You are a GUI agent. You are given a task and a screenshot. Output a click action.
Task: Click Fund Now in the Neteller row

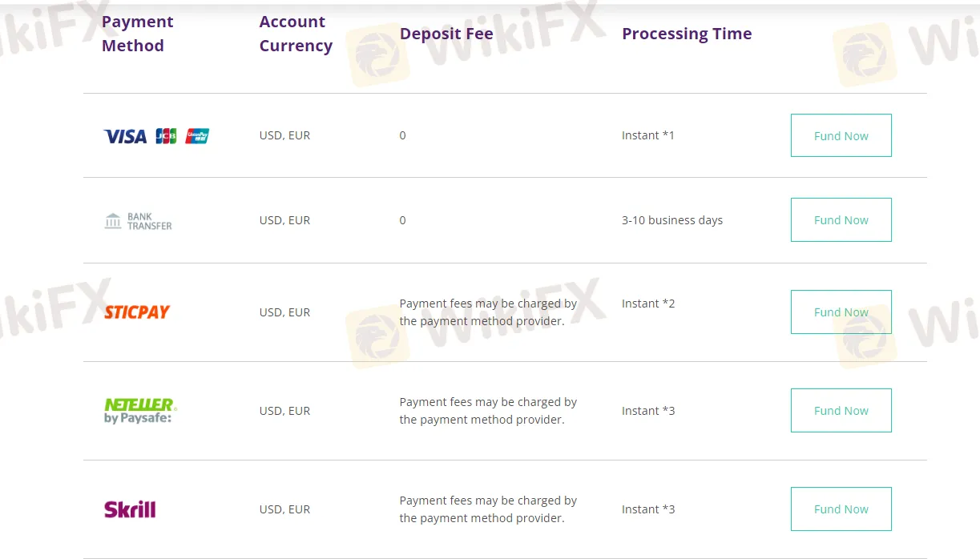[841, 410]
